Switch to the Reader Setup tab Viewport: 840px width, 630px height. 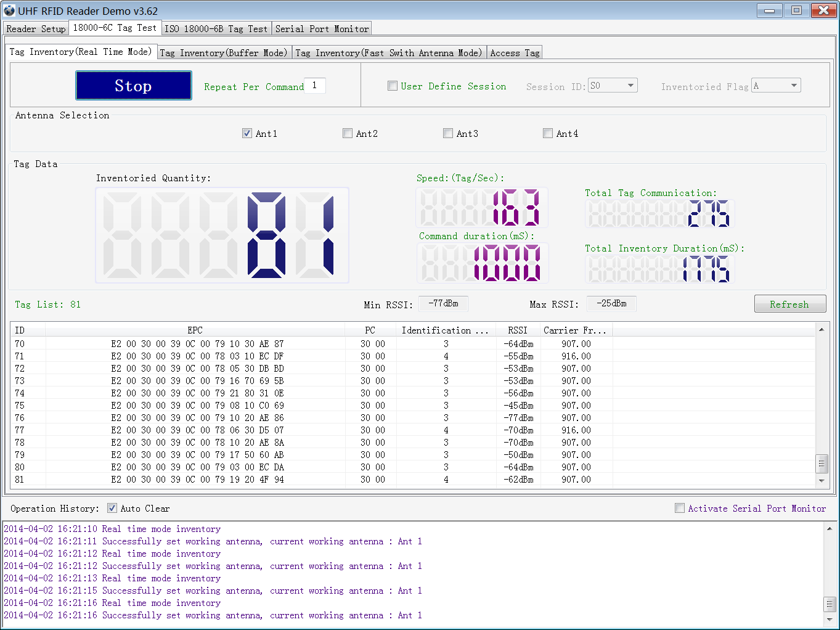point(36,29)
